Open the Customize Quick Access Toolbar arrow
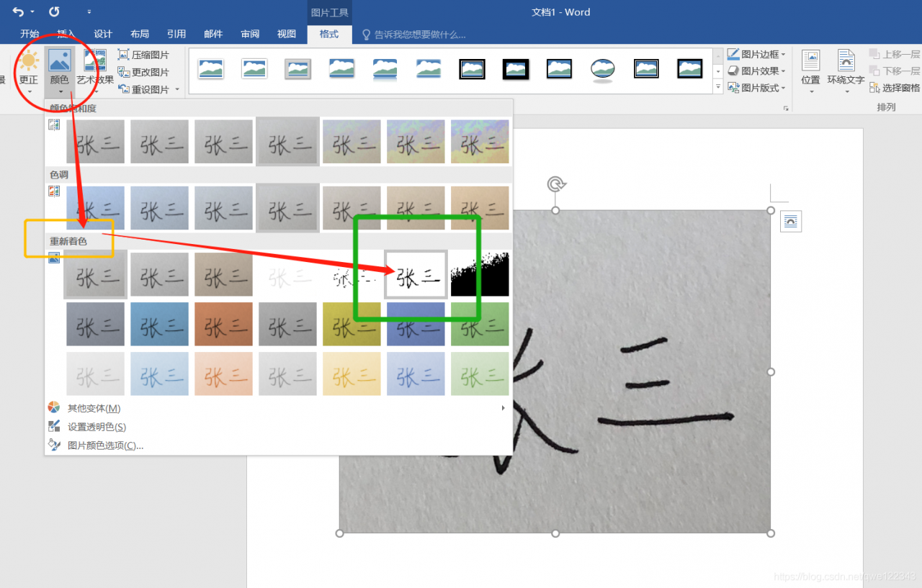This screenshot has height=588, width=922. [x=89, y=12]
